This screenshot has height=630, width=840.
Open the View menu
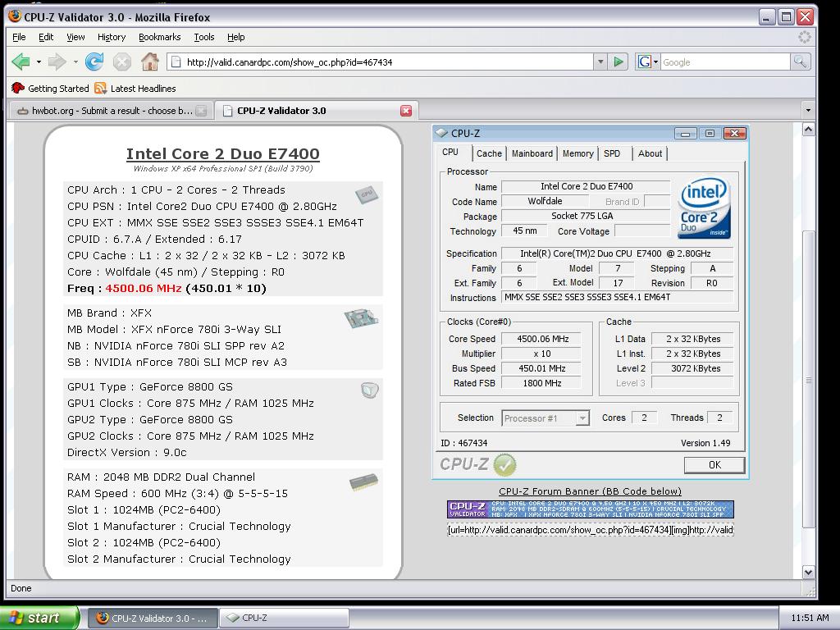click(75, 37)
